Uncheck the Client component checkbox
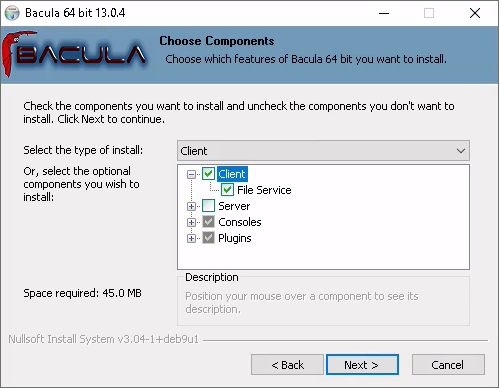Screen dimensions: 499x388 point(208,174)
